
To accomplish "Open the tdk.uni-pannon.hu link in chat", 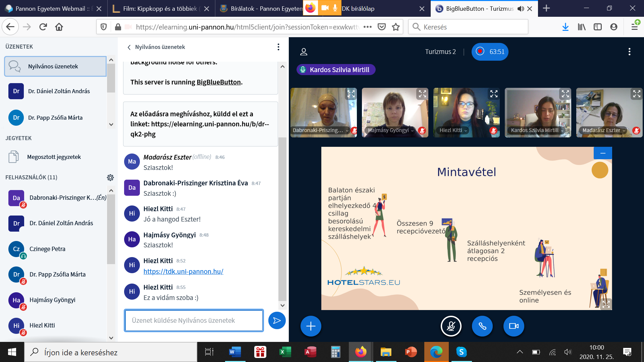I will pyautogui.click(x=183, y=271).
